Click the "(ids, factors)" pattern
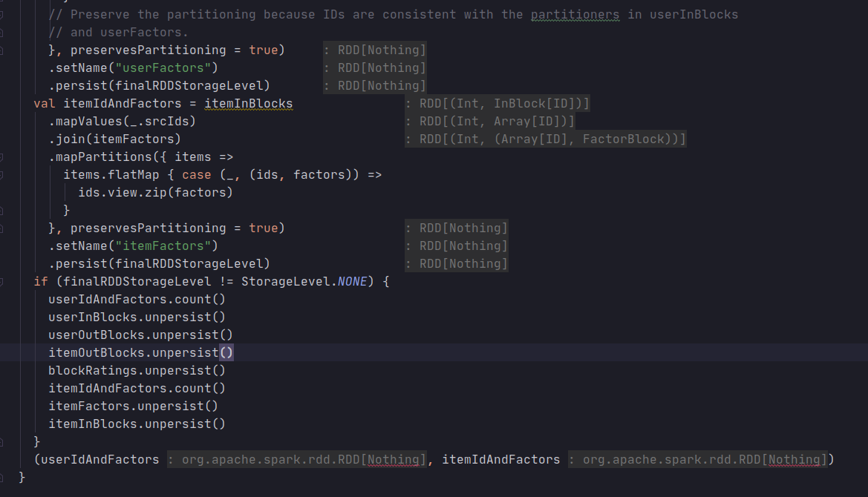 (x=301, y=175)
